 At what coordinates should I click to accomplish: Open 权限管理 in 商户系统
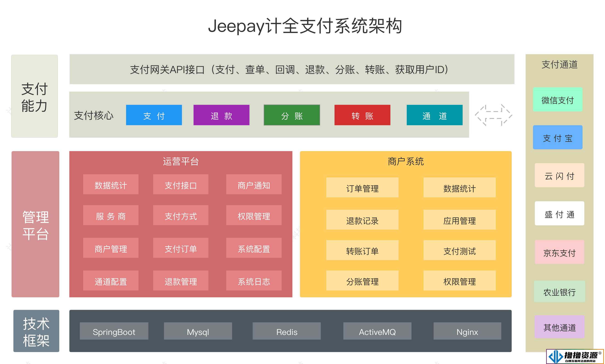459,281
